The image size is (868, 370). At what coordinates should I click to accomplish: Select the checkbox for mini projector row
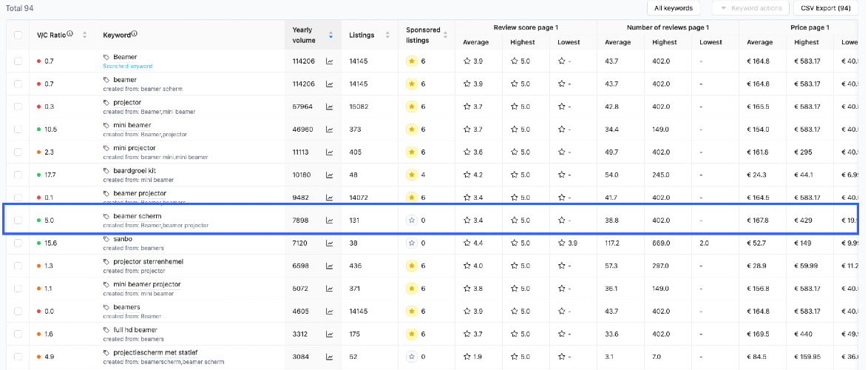(18, 152)
